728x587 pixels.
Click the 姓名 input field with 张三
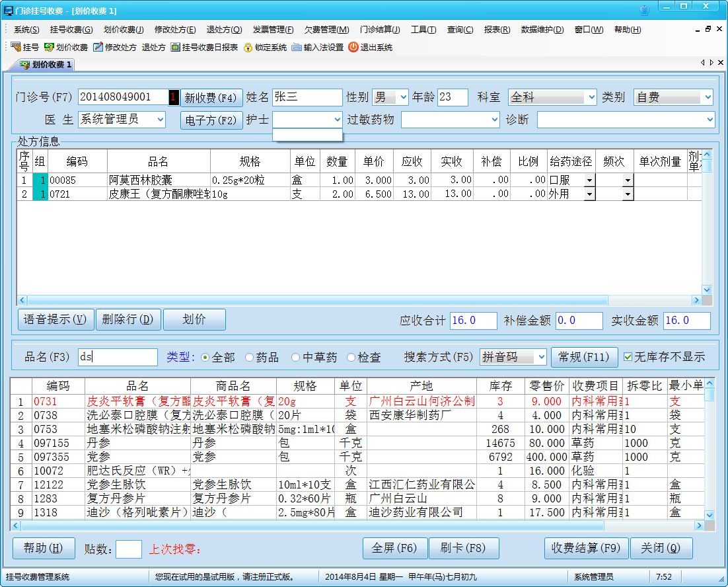coord(307,98)
